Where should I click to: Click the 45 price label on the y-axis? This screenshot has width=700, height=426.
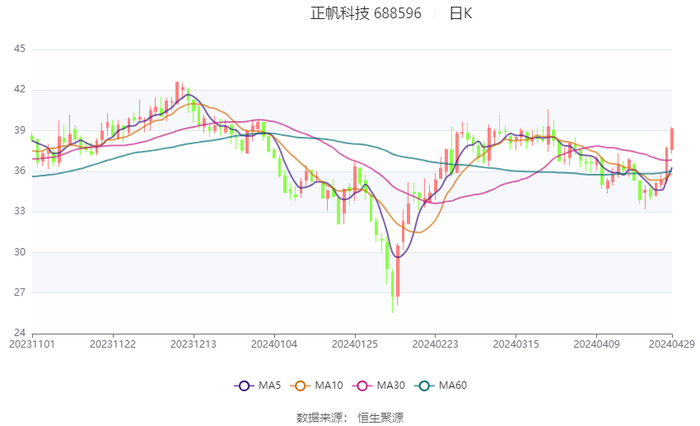pyautogui.click(x=20, y=49)
